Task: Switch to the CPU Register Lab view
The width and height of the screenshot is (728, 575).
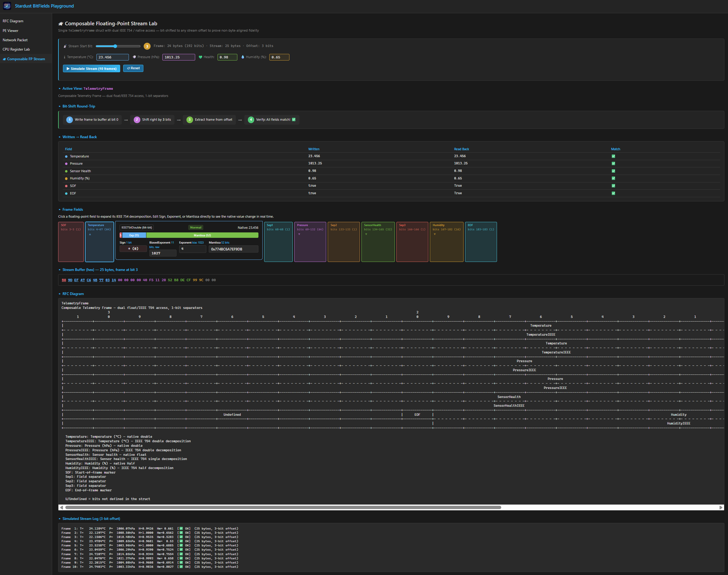Action: [x=16, y=49]
